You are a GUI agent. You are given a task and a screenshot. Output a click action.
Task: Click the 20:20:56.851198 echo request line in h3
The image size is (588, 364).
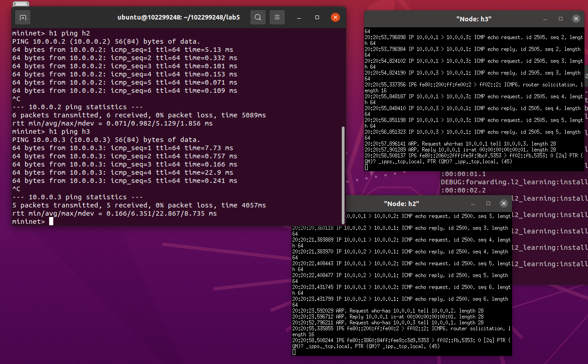pos(474,123)
